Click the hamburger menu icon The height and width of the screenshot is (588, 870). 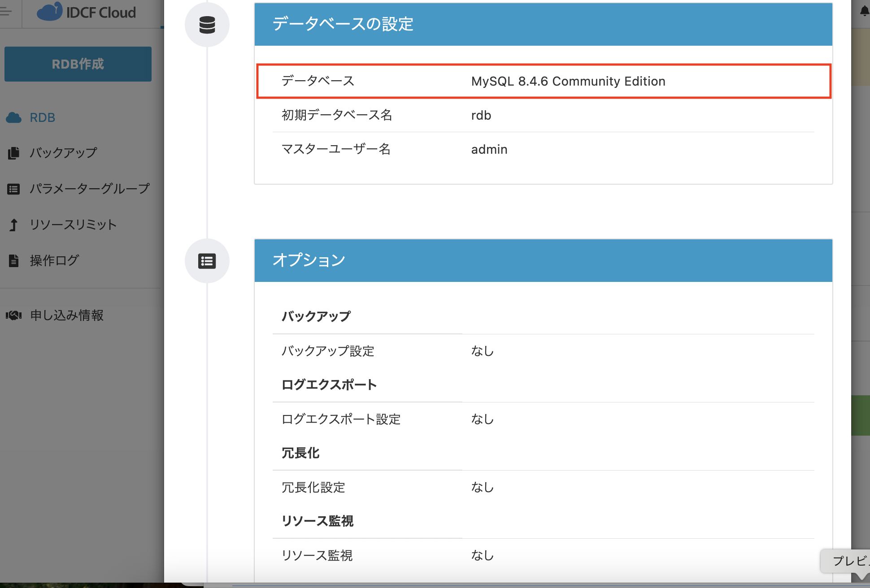click(6, 12)
